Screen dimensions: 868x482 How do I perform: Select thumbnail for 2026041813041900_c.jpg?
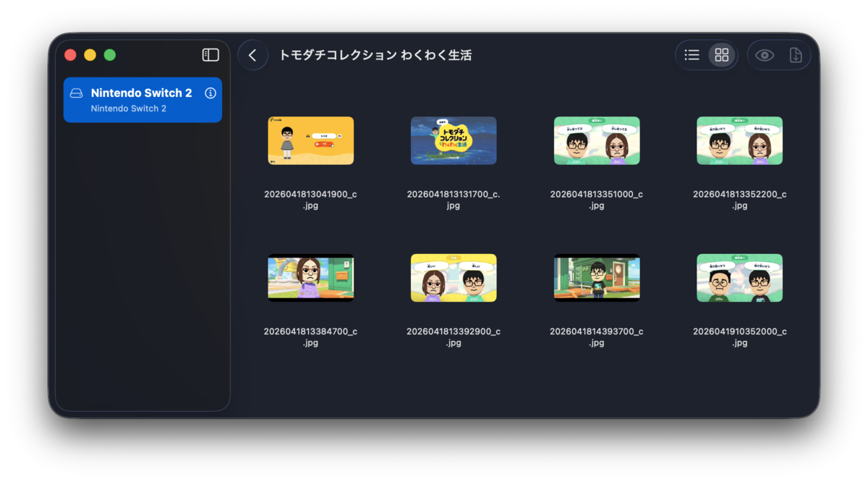(310, 140)
